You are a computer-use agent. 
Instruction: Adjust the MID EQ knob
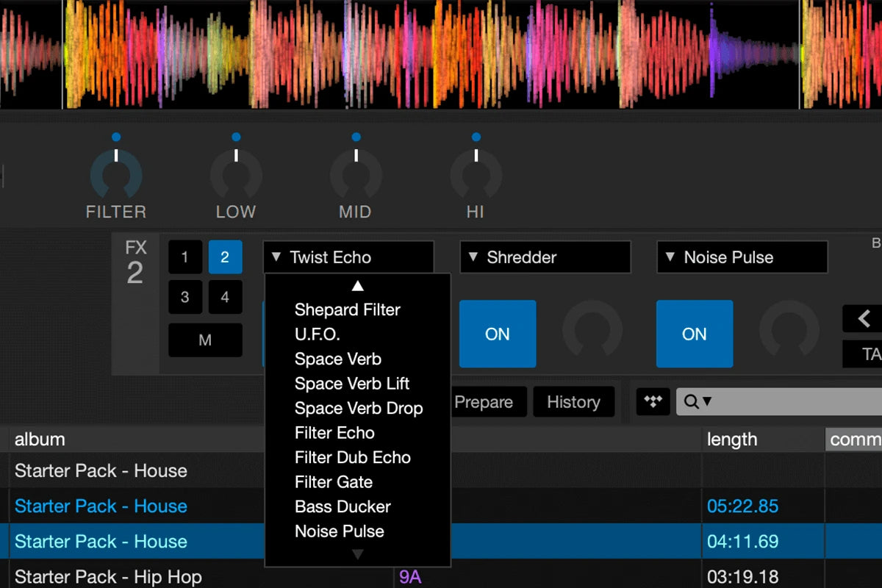pos(356,174)
